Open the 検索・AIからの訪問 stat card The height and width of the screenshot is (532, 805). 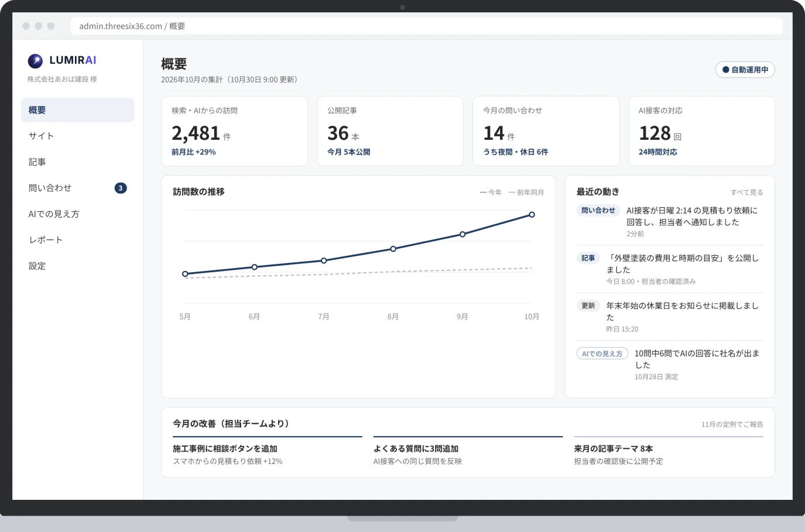click(234, 131)
